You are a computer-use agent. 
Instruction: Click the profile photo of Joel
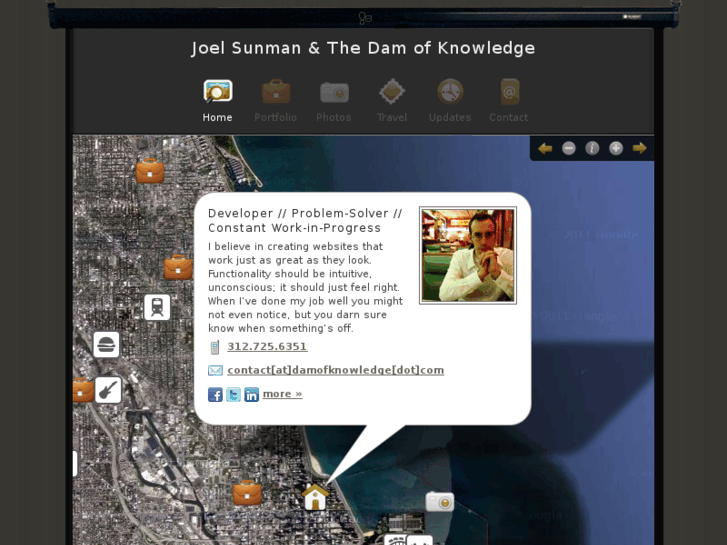(468, 256)
